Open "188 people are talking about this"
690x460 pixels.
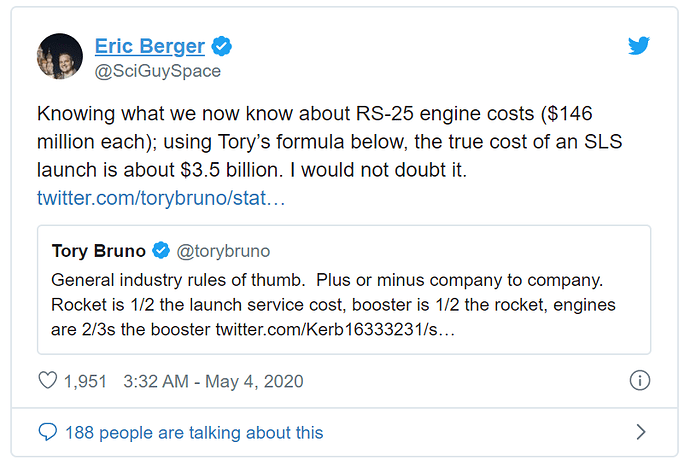[x=194, y=432]
